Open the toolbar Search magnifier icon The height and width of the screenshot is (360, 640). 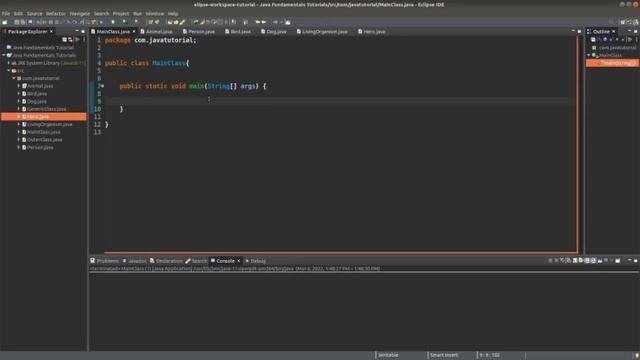[611, 22]
